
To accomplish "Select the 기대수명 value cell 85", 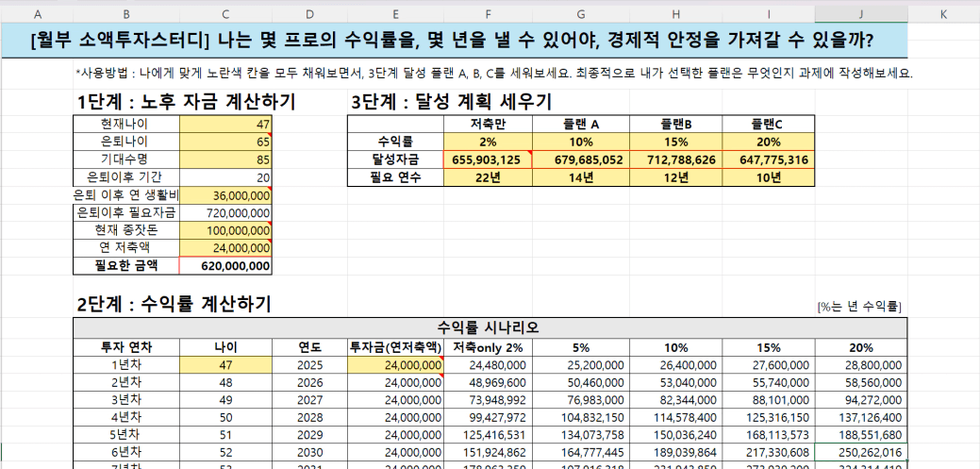I will click(225, 159).
